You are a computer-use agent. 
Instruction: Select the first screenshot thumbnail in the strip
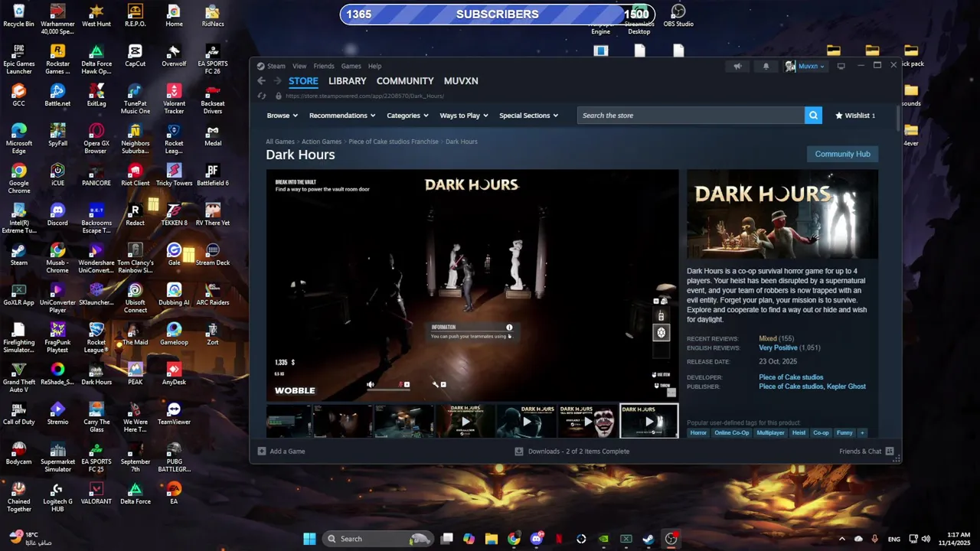click(289, 421)
